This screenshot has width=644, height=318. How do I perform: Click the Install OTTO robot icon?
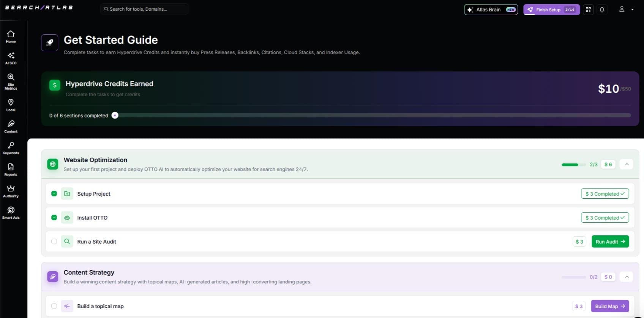pyautogui.click(x=67, y=218)
